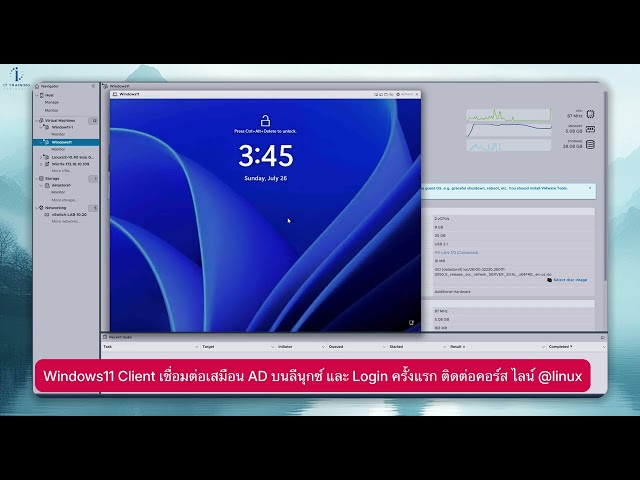The image size is (640, 480).
Task: Open Monitor under datastore1
Action: (x=58, y=192)
